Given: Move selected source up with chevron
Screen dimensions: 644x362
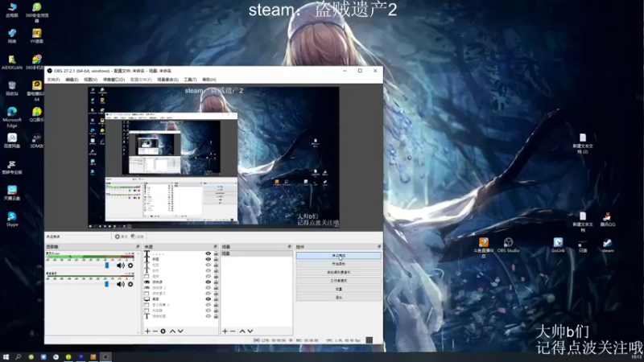Looking at the screenshot, I should point(172,331).
